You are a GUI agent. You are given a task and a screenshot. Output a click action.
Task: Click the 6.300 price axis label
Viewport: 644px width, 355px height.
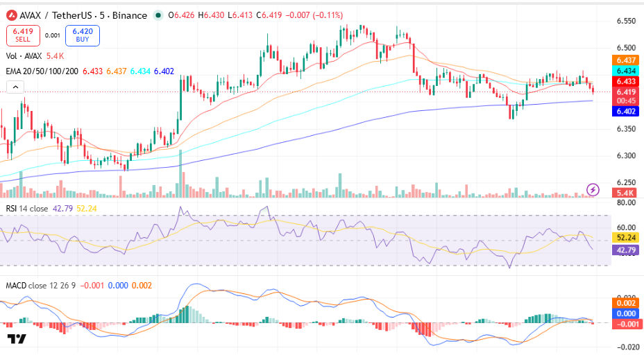pos(626,156)
